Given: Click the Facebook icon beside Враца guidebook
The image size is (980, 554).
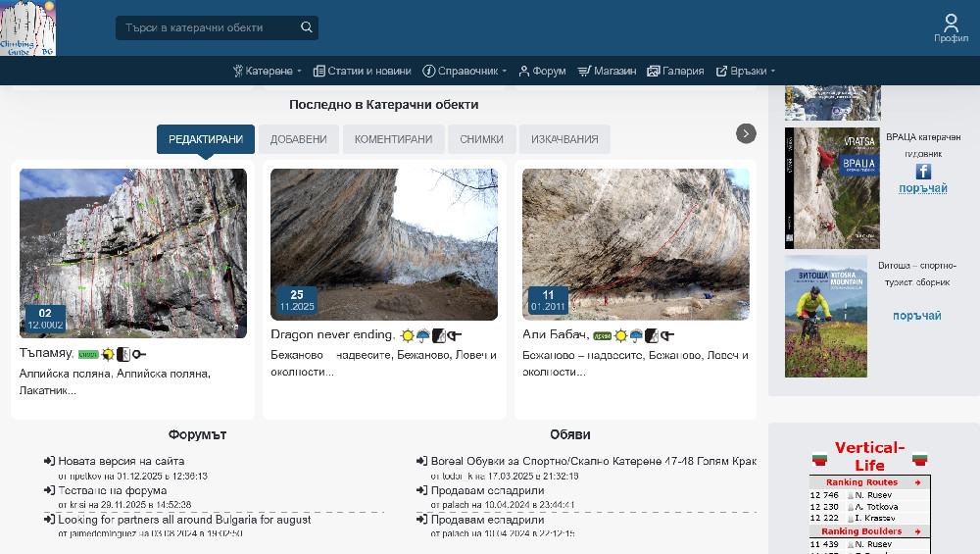Looking at the screenshot, I should pos(923,172).
